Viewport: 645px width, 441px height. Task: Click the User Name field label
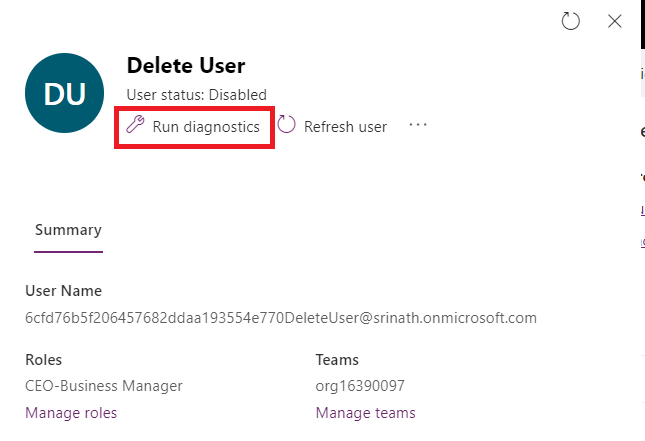pyautogui.click(x=64, y=291)
